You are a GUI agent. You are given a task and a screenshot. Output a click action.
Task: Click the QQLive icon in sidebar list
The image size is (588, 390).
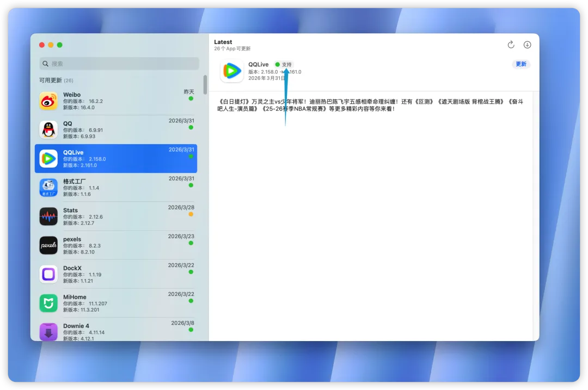48,158
